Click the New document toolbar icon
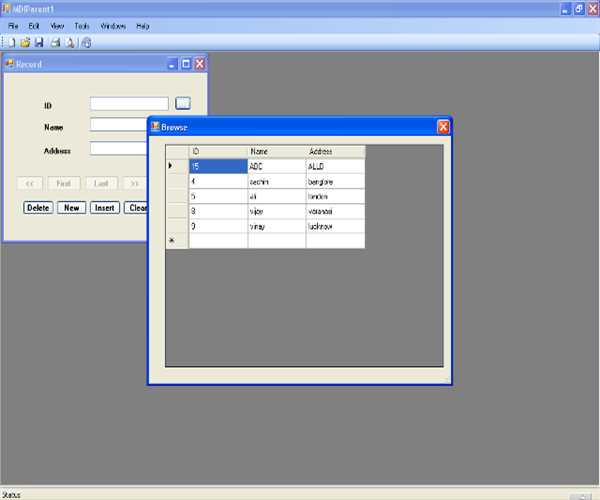The height and width of the screenshot is (500, 600). (x=11, y=43)
